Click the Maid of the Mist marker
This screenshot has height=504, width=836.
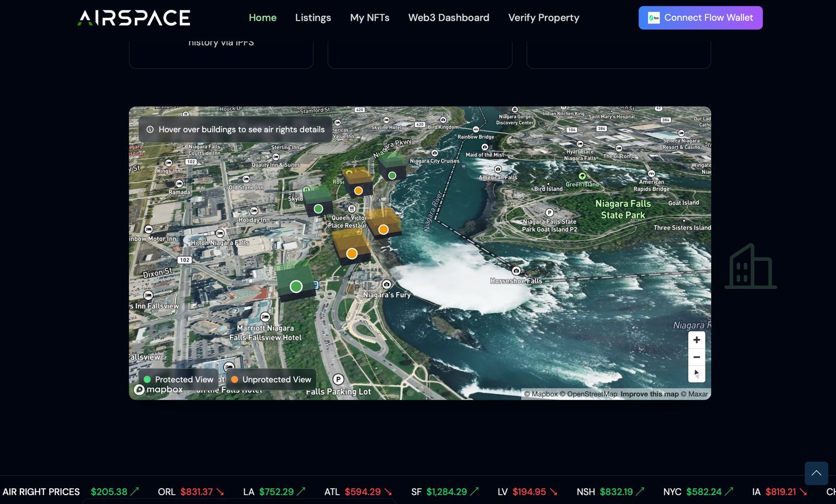tap(485, 147)
